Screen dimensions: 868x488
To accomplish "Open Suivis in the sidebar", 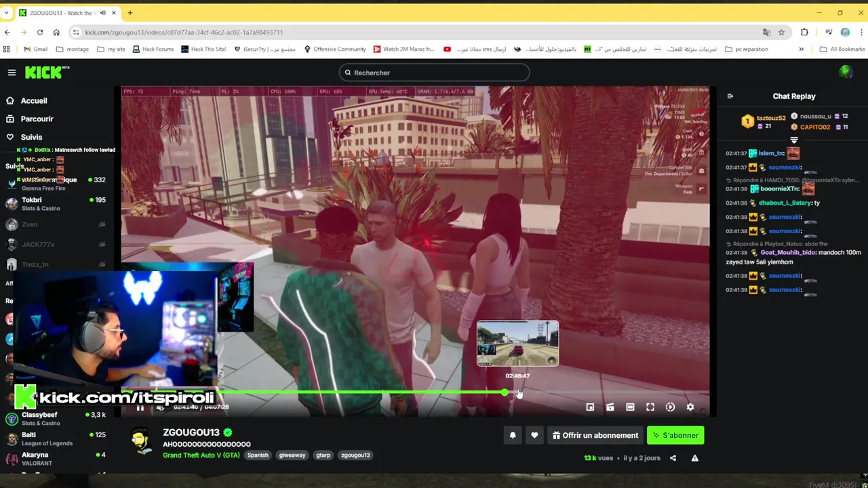I will pyautogui.click(x=31, y=137).
